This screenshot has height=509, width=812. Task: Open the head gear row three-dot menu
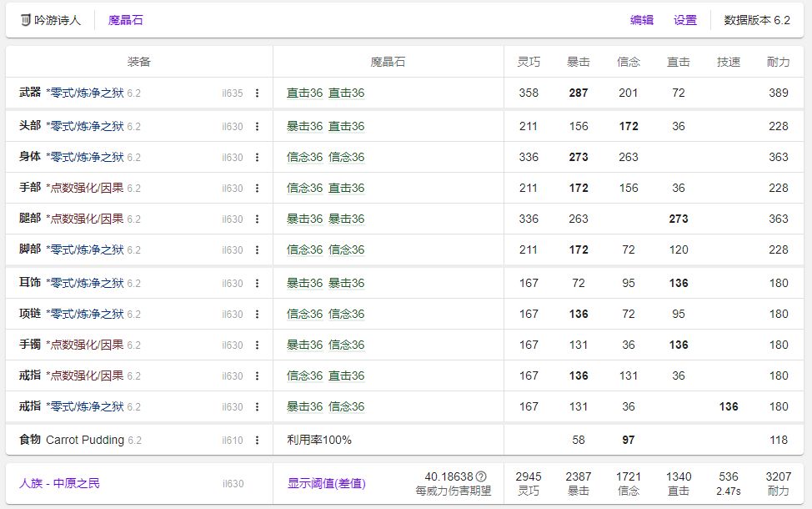[257, 127]
